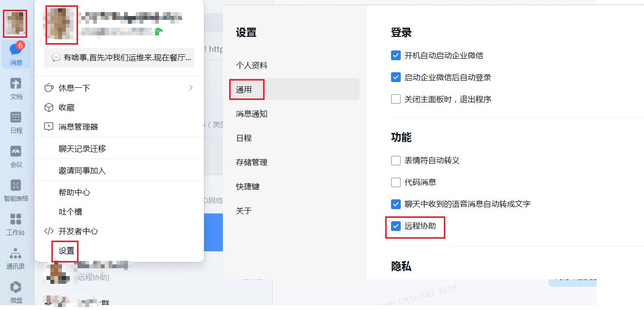Open the Messages (消息) sidebar icon
Image resolution: width=644 pixels, height=310 pixels.
[x=16, y=53]
